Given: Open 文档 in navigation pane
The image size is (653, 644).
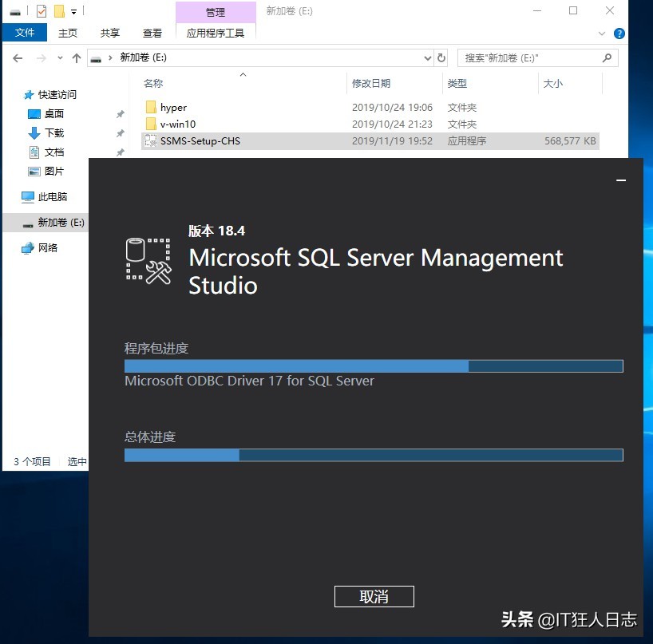Looking at the screenshot, I should tap(54, 152).
